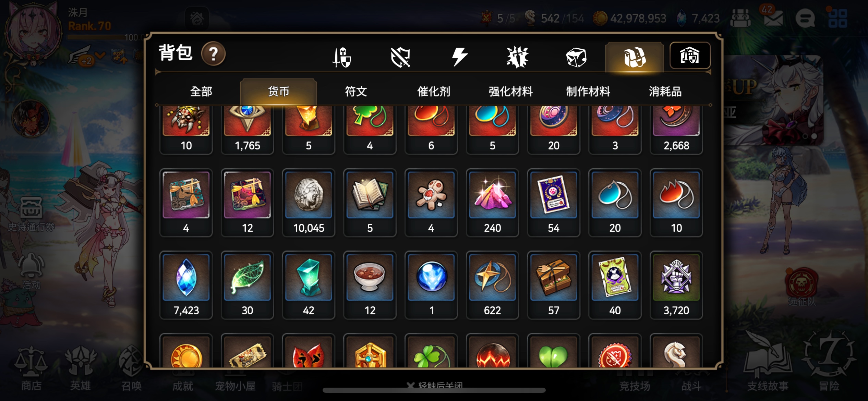Screen dimensions: 868x401
Task: Select the dice cube category icon
Action: tap(576, 57)
